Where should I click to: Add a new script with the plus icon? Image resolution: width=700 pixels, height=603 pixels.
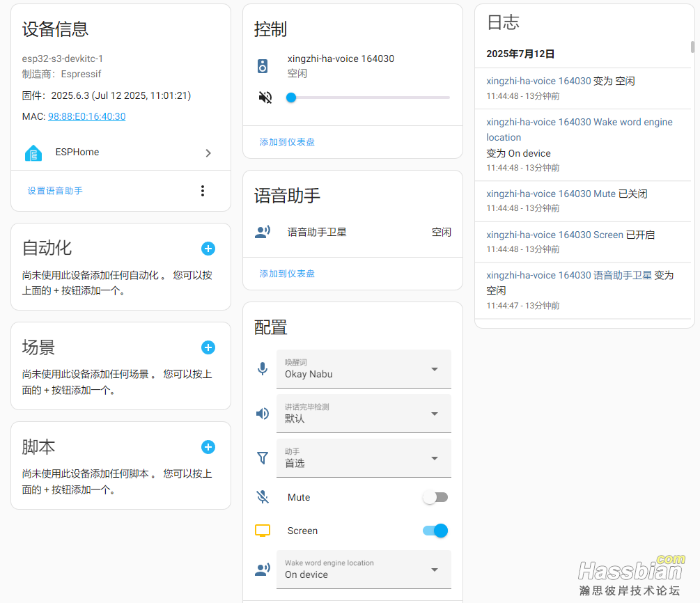tap(208, 447)
